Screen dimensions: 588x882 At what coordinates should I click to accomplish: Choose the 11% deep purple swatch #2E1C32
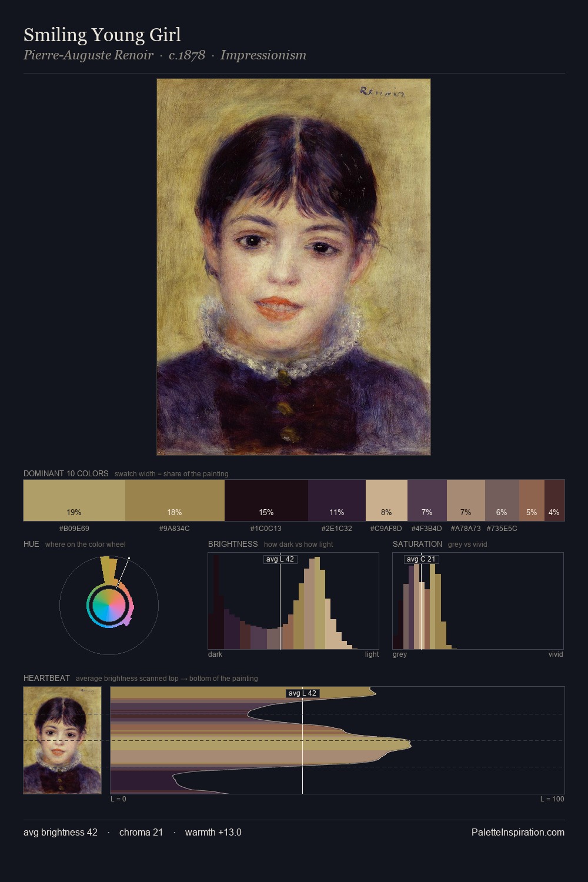337,500
